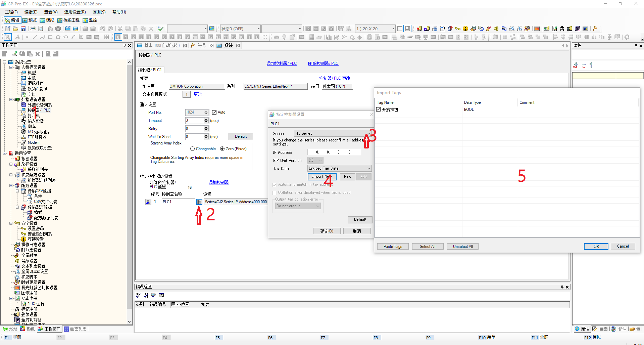Uncheck the 开始按钮 tag checkbox

(379, 110)
